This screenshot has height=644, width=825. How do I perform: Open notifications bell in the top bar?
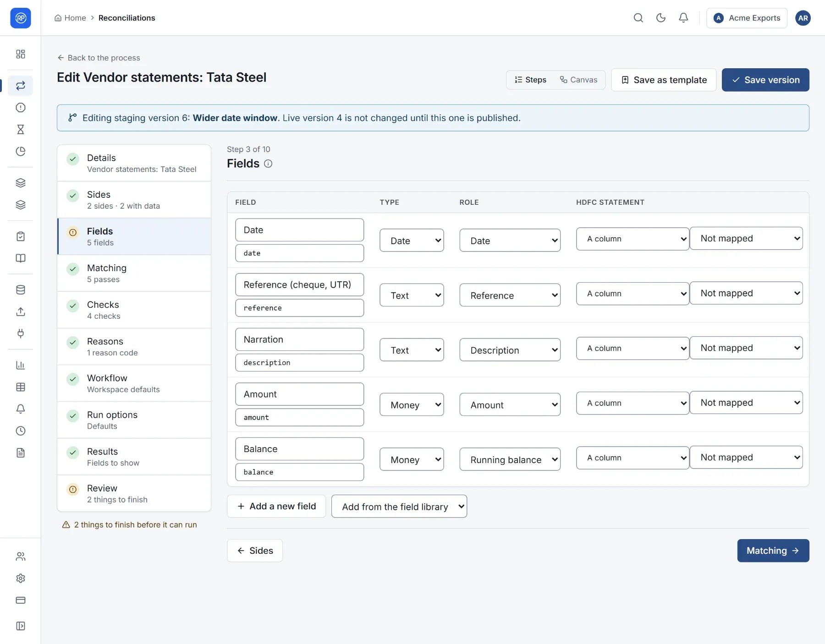click(683, 18)
